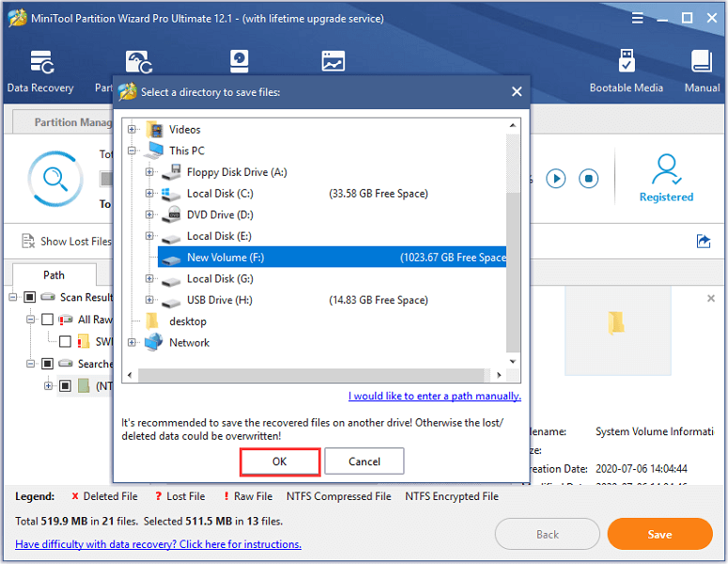
Task: Expand Floppy Disk Drive (A:) node
Action: (149, 172)
